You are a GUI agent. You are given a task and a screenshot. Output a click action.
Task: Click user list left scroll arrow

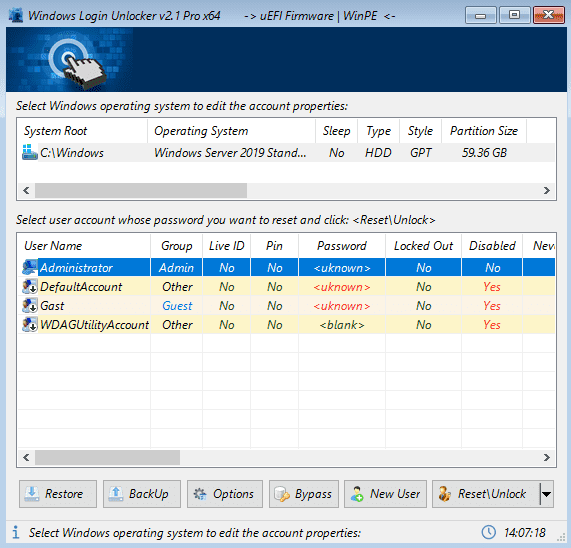click(26, 457)
